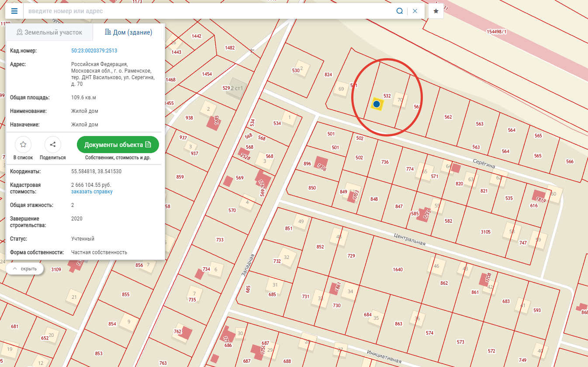
Task: Select the Дом (здание) tab
Action: [128, 32]
